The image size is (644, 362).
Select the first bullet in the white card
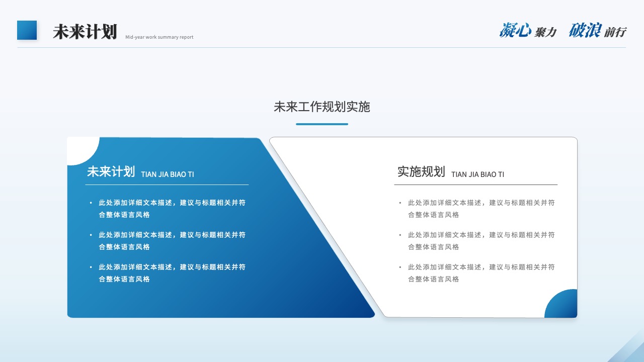pos(477,209)
